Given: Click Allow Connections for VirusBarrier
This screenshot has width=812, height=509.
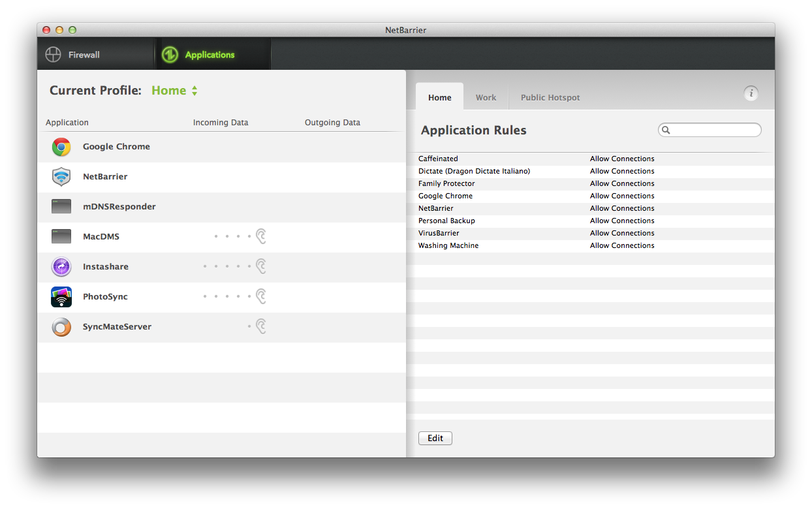Looking at the screenshot, I should 622,233.
